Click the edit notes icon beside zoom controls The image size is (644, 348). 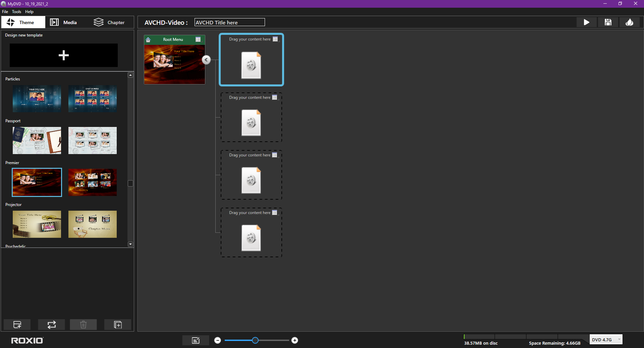pyautogui.click(x=196, y=340)
